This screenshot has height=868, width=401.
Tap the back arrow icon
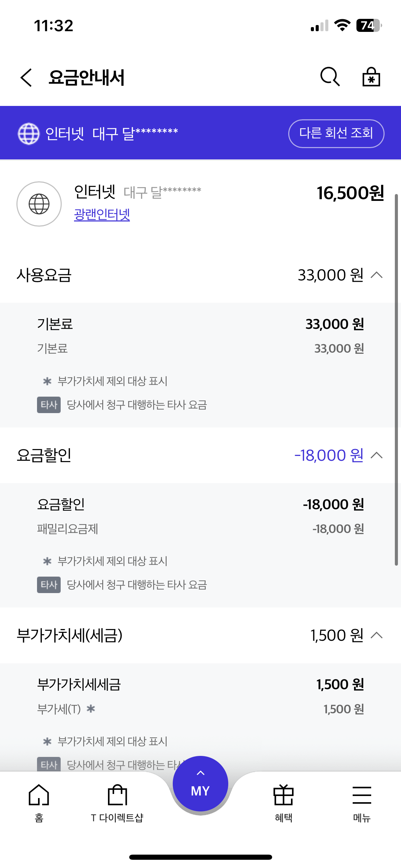26,77
